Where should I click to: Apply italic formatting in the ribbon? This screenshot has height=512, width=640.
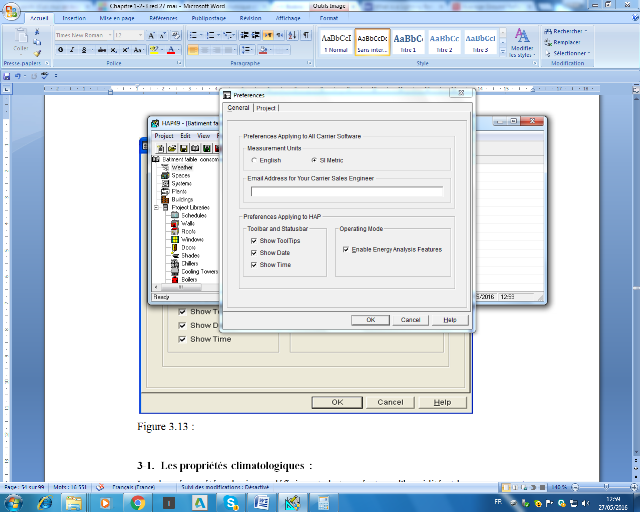72,50
